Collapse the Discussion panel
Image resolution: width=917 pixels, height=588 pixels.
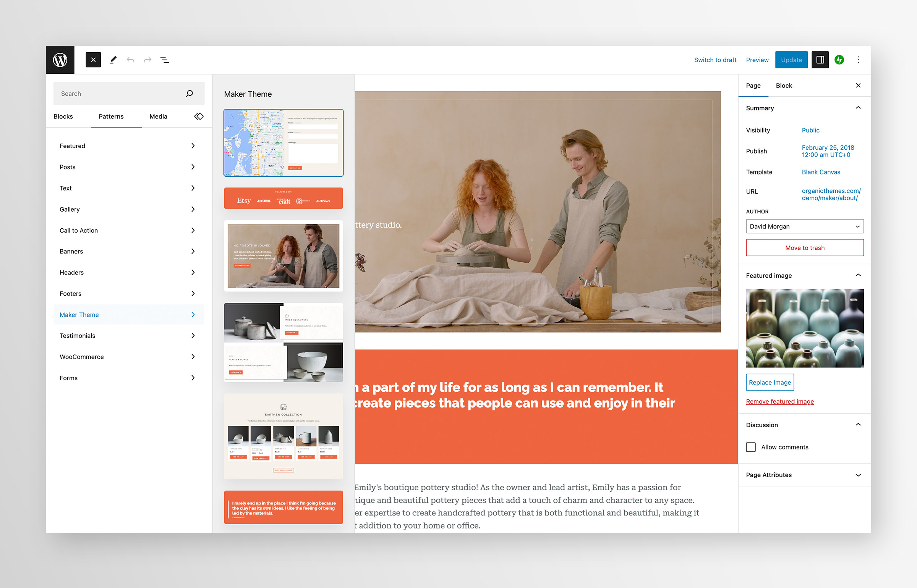(x=858, y=425)
